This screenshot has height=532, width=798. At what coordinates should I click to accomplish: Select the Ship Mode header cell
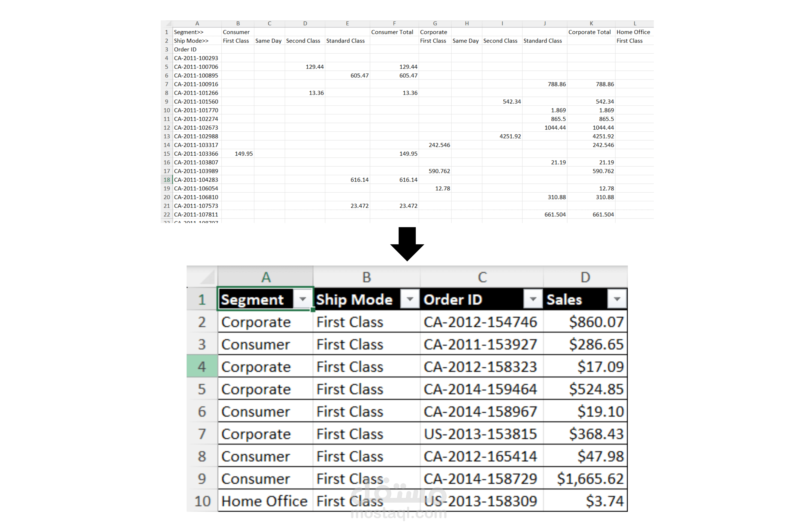click(367, 299)
